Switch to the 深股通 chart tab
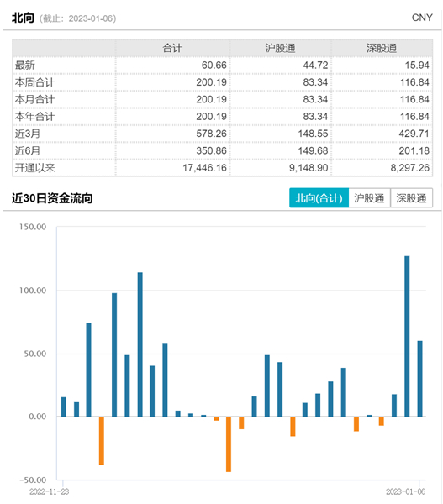 [411, 198]
